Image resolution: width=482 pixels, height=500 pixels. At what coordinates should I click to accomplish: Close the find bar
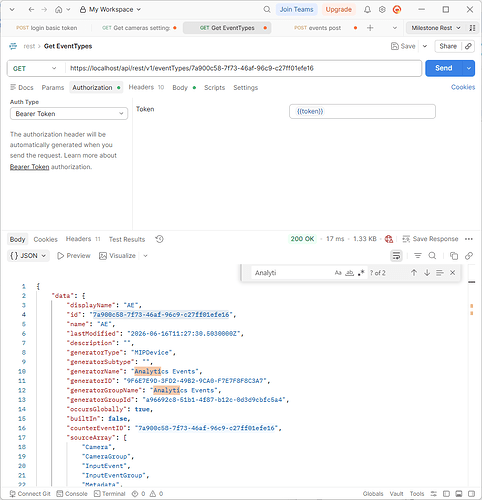point(452,273)
